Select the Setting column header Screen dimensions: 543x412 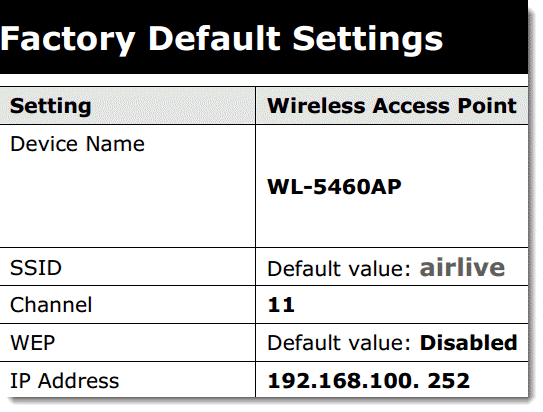click(51, 106)
